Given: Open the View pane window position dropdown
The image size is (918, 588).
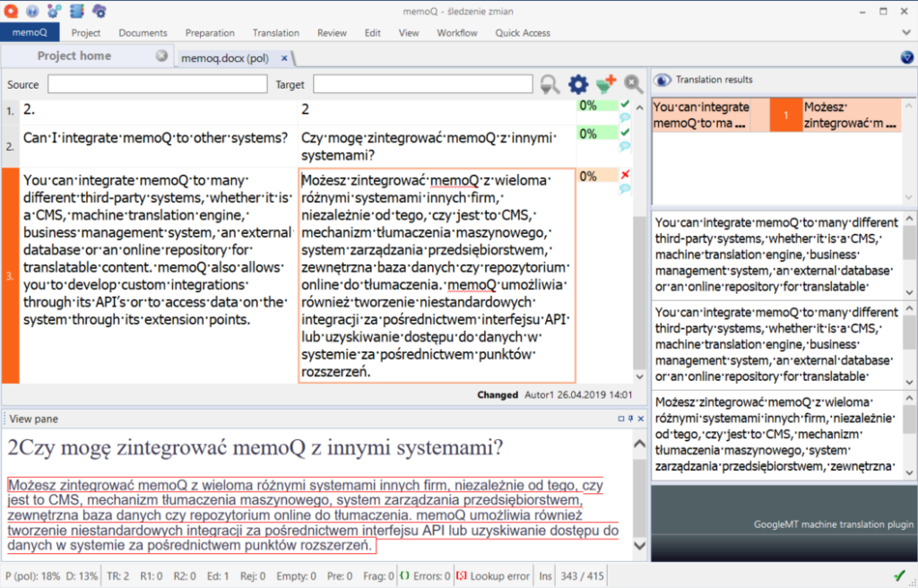Looking at the screenshot, I should pyautogui.click(x=620, y=419).
